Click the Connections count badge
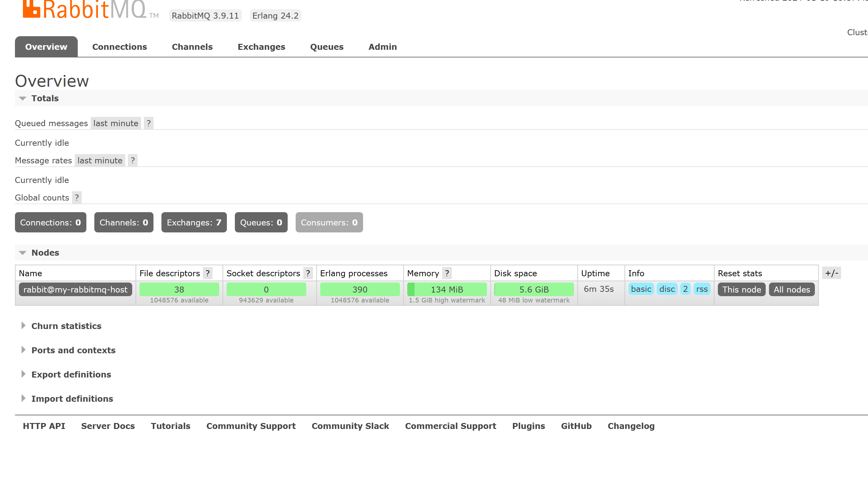The height and width of the screenshot is (504, 868). 50,222
